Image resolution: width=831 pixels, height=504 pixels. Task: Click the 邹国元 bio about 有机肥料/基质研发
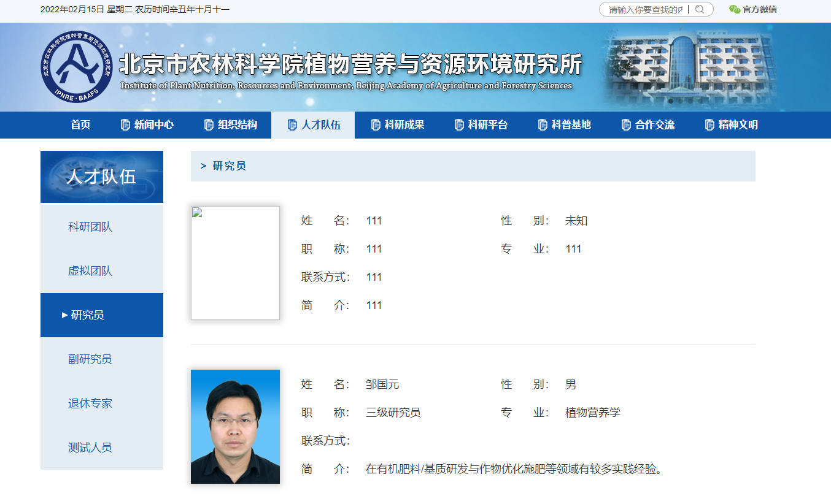click(x=514, y=469)
